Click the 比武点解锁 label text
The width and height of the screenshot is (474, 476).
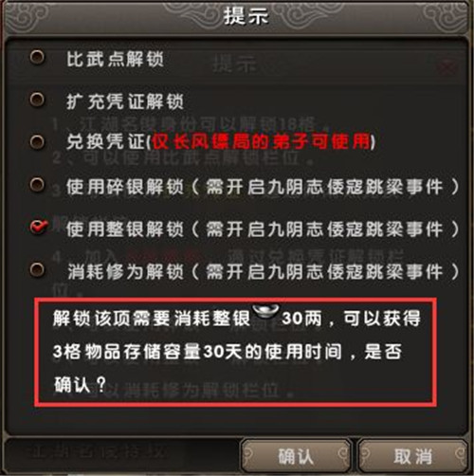pos(115,59)
